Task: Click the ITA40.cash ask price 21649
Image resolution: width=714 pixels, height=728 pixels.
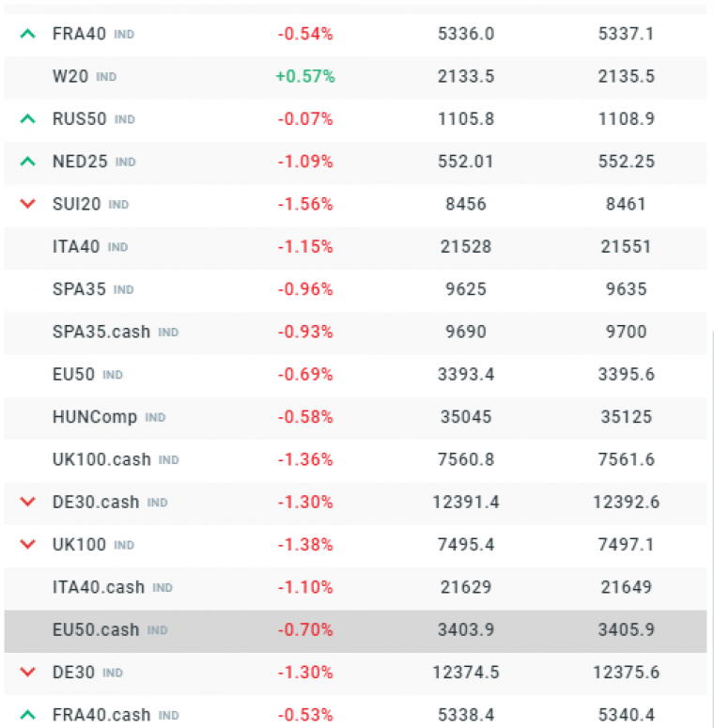Action: click(x=626, y=587)
